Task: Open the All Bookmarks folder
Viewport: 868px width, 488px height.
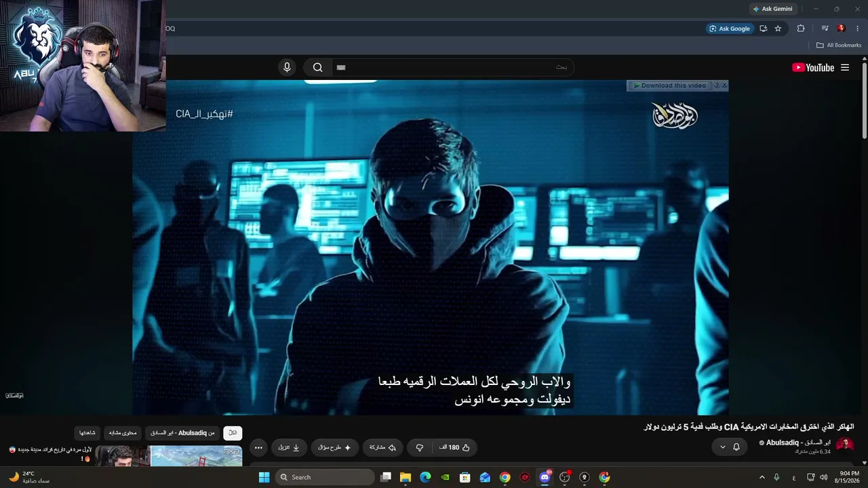Action: point(839,45)
